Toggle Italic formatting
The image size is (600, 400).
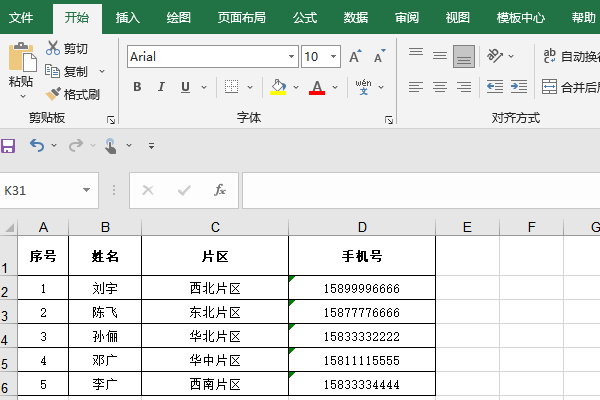161,87
